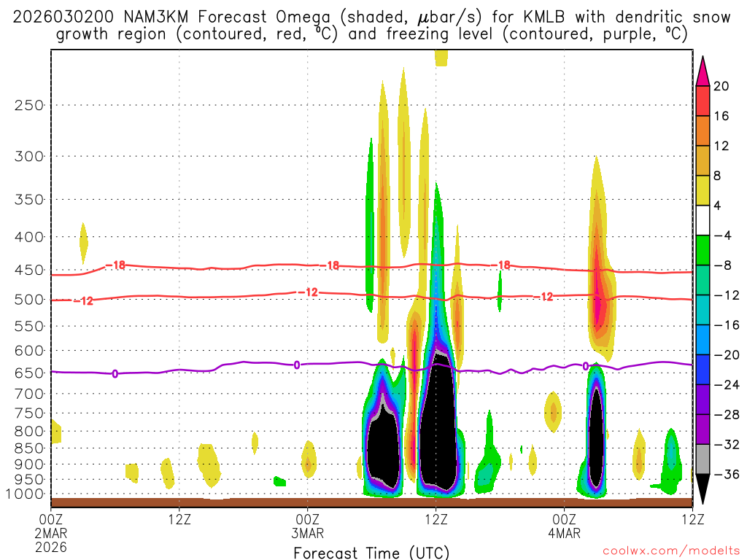Select the 600 pressure axis label

coord(29,351)
